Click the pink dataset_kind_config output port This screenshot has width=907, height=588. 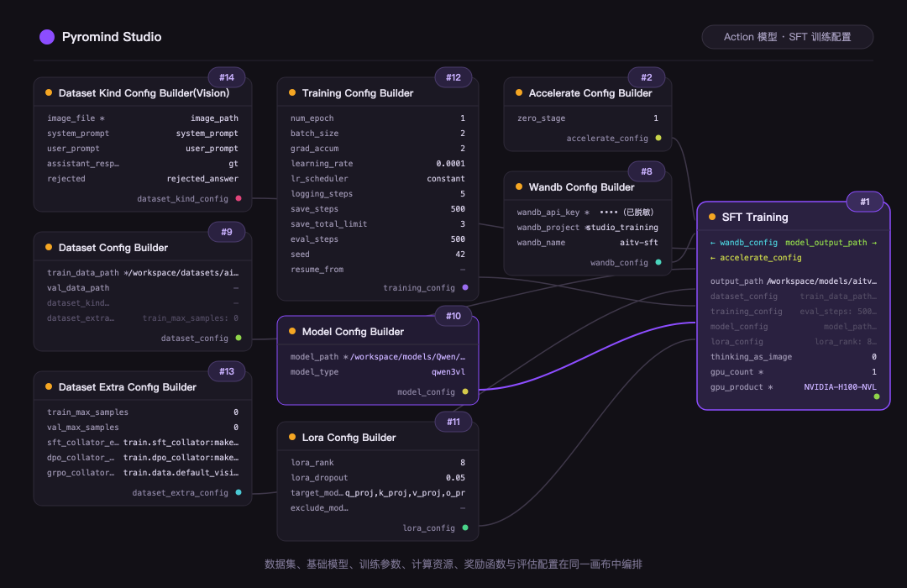pos(239,198)
